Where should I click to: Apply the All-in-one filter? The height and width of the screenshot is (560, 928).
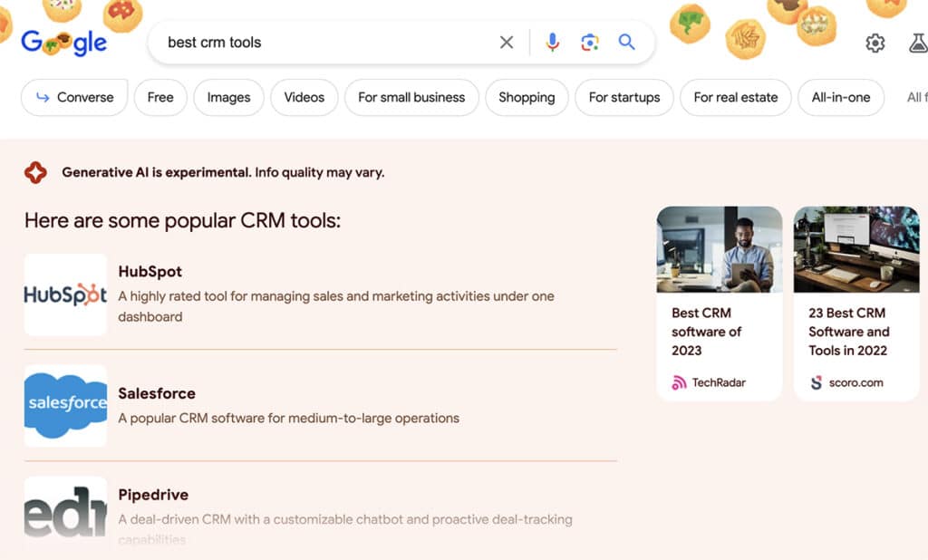(841, 97)
